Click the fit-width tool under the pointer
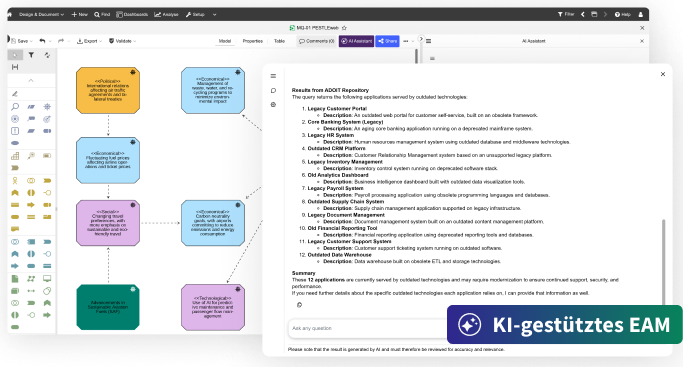The width and height of the screenshot is (683, 367). [x=15, y=67]
